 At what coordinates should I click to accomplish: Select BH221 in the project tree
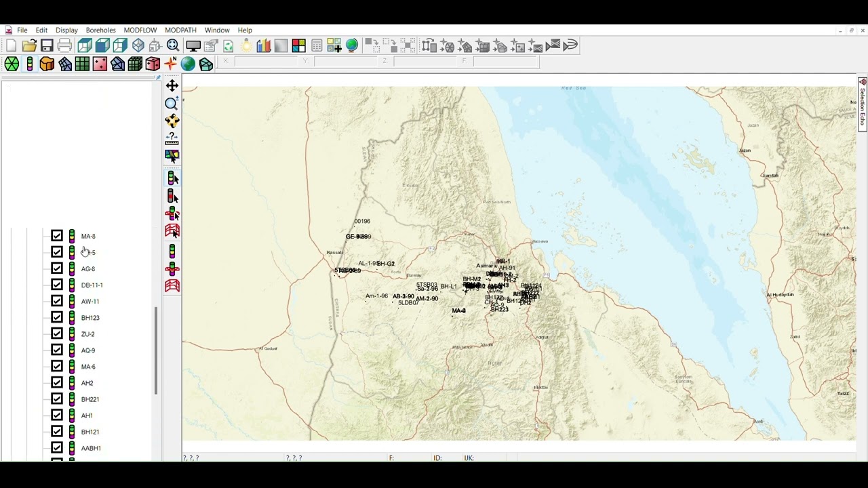coord(90,399)
